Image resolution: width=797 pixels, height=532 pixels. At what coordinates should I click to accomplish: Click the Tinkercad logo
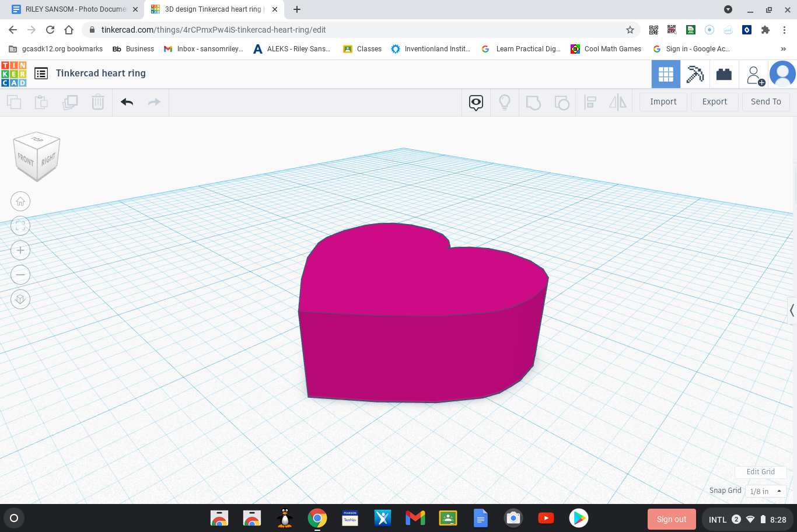click(x=14, y=74)
